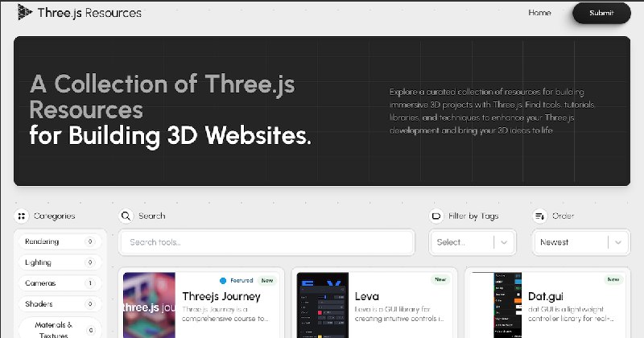Click the hero heading 'for Building 3D Websites.'

coord(170,135)
